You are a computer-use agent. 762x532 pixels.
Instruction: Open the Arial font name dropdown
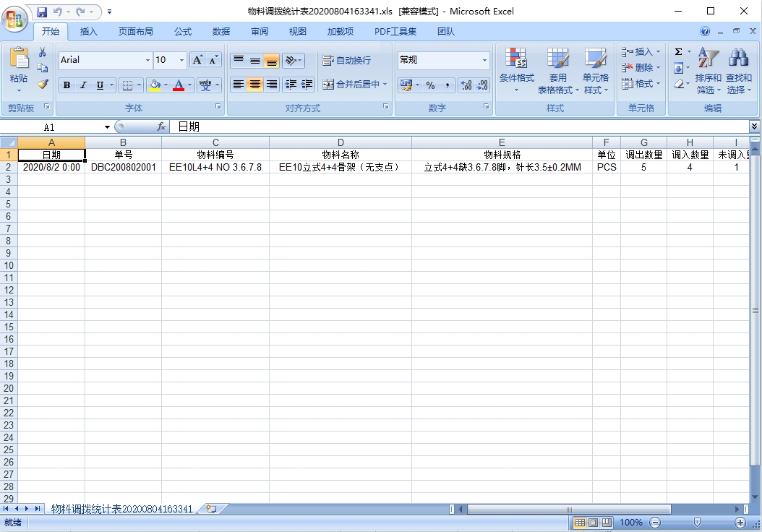(147, 61)
